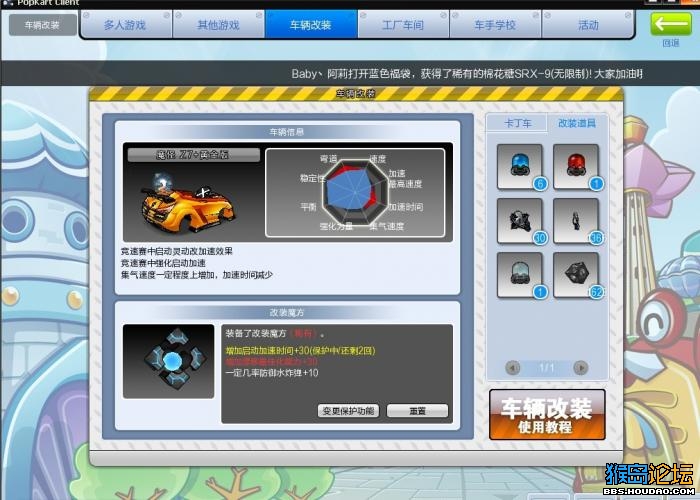The height and width of the screenshot is (500, 700).
Task: Click the kart name label above the car
Action: [193, 155]
